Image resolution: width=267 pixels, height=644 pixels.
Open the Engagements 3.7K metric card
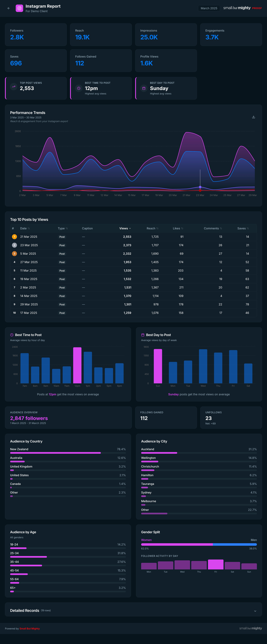[231, 35]
